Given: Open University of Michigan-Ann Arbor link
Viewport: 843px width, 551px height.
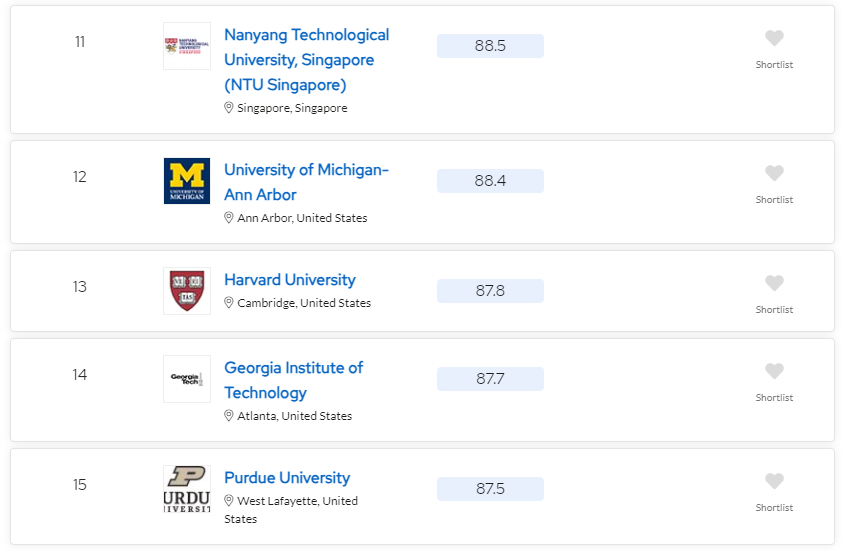Looking at the screenshot, I should tap(306, 182).
